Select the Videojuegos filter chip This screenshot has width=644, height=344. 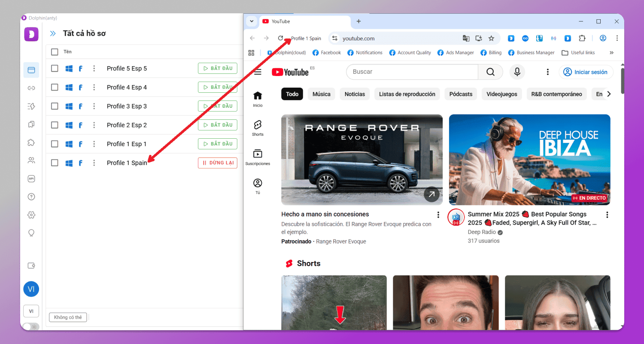click(x=502, y=94)
